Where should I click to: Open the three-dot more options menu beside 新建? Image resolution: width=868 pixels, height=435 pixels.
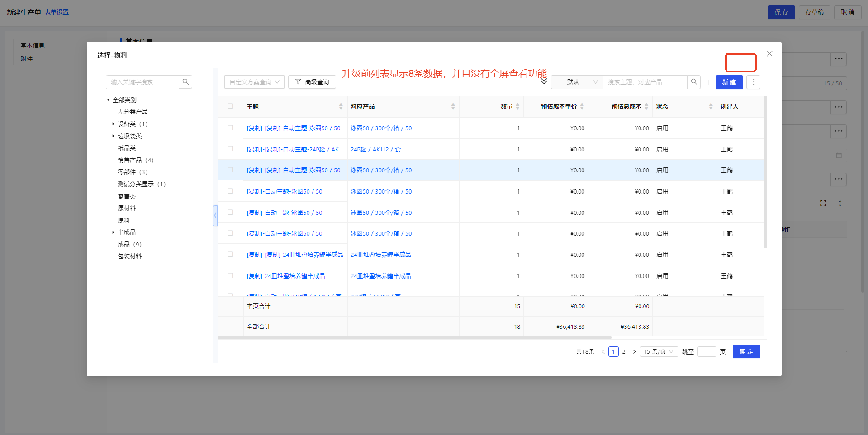click(753, 82)
